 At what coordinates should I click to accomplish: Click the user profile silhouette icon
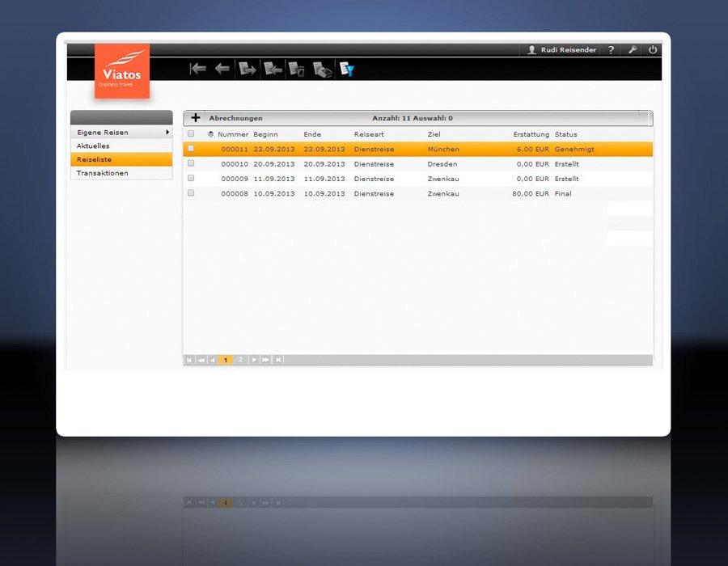click(x=531, y=49)
